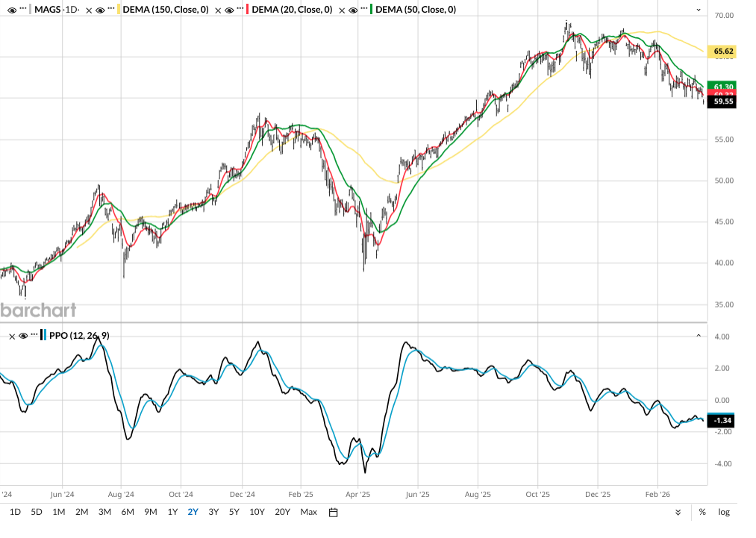Open settings via DEMA (20, Close, 0) label
This screenshot has height=538, width=756.
click(x=292, y=9)
